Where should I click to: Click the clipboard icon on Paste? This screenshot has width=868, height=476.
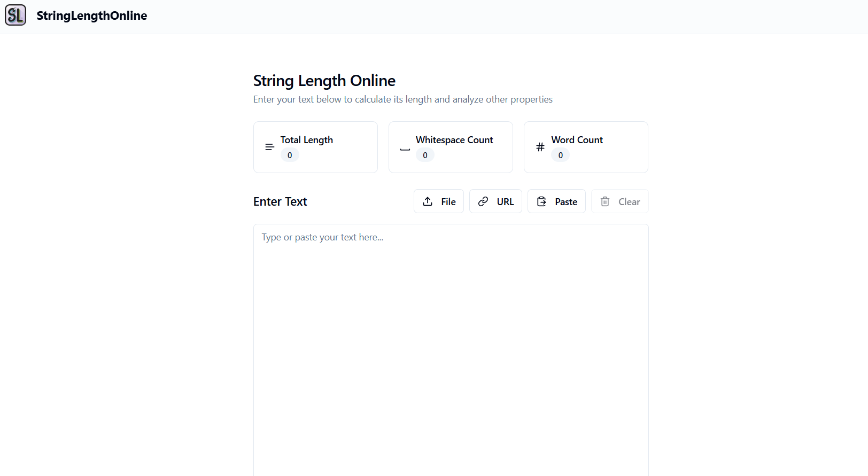[541, 201]
